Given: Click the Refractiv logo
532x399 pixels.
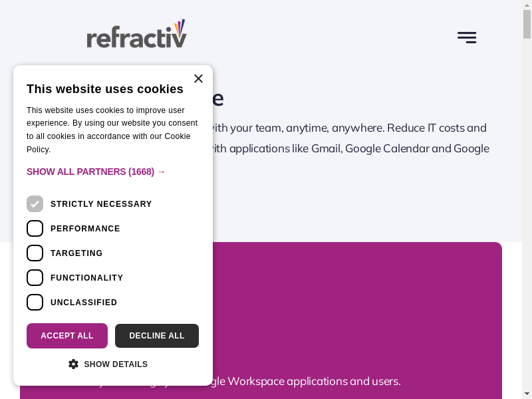Looking at the screenshot, I should coord(136,35).
